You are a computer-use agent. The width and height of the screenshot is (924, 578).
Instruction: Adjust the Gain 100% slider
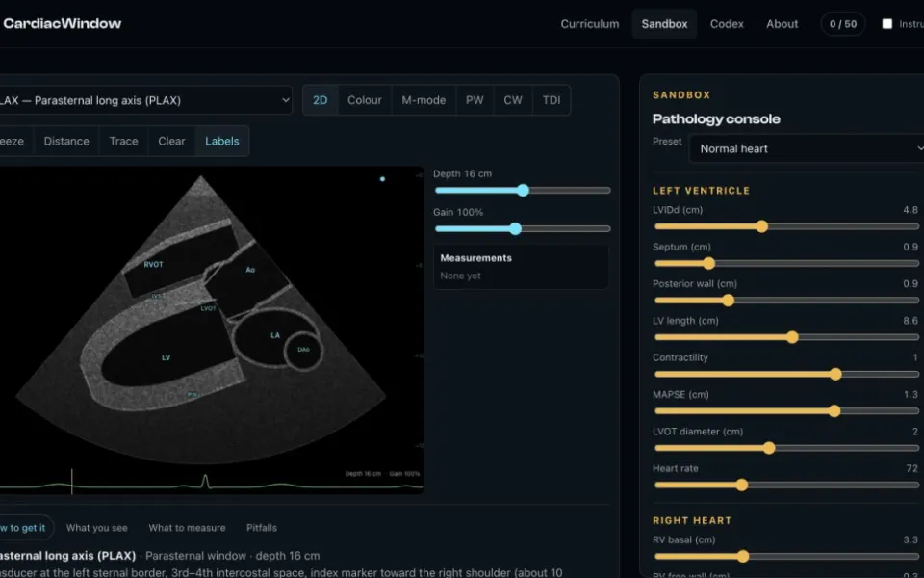(x=522, y=229)
